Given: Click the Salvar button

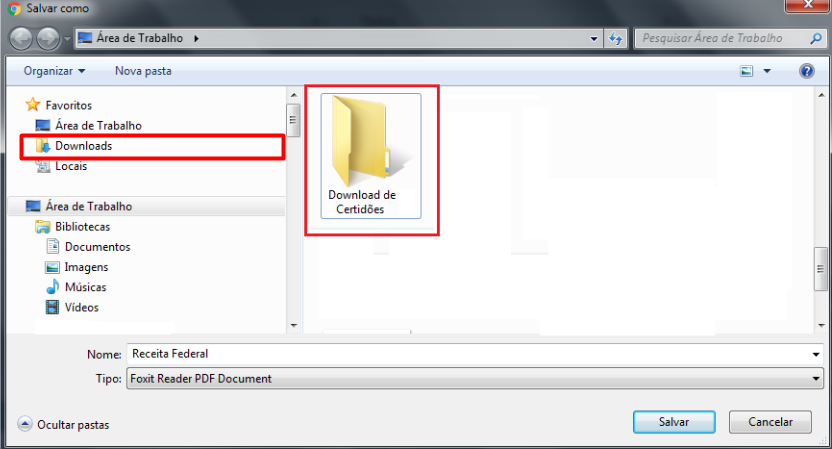Looking at the screenshot, I should [x=674, y=422].
